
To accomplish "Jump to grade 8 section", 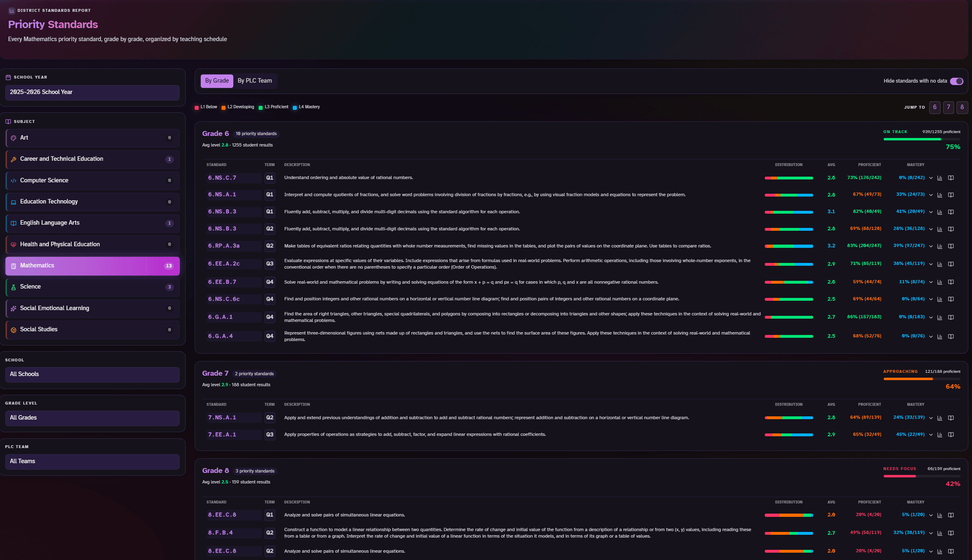I will (x=962, y=107).
